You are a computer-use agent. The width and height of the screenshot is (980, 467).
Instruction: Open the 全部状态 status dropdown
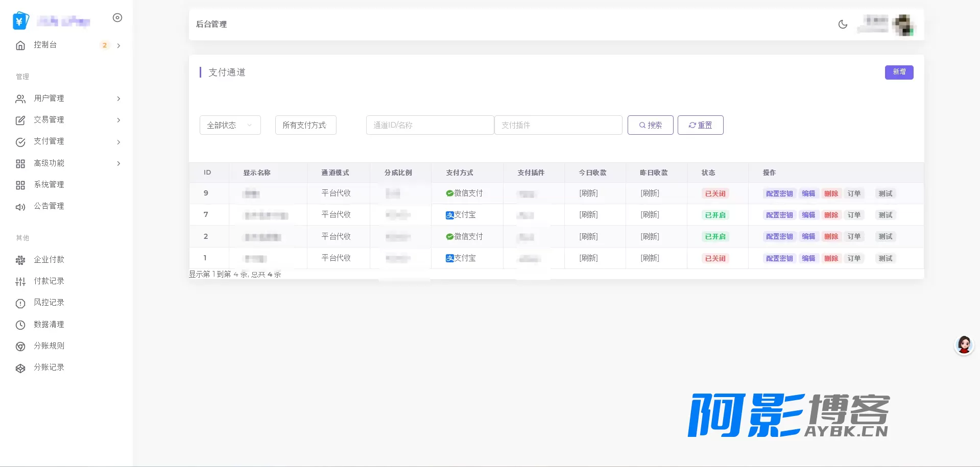(230, 125)
